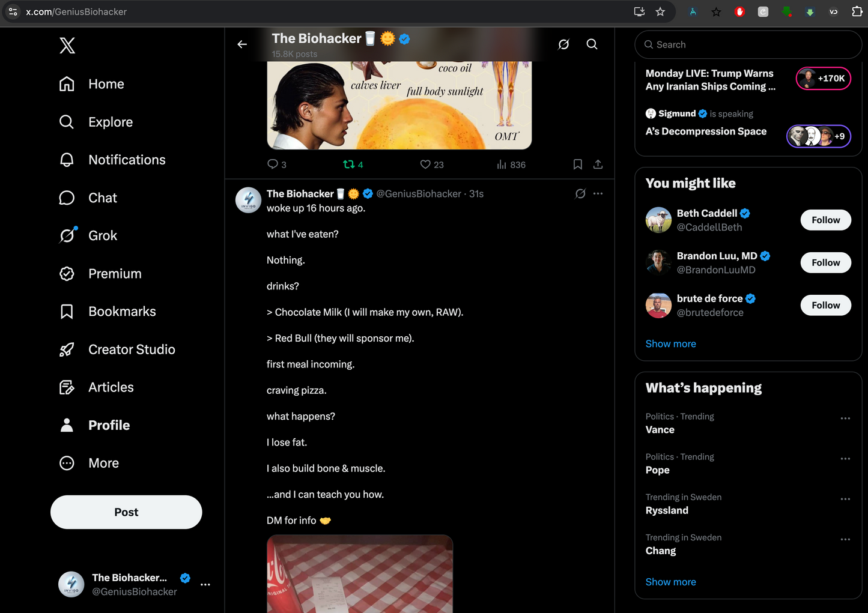Click the @GeniusBiohacker handle on the 31s post

pyautogui.click(x=419, y=193)
